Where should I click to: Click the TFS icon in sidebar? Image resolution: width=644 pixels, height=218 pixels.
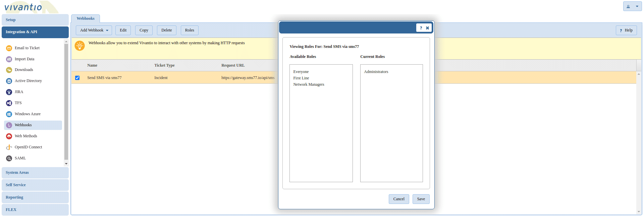tap(9, 103)
